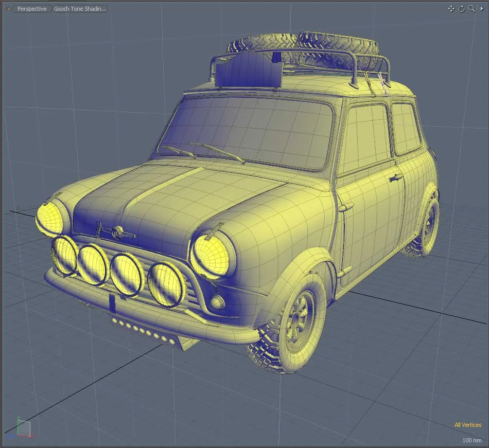This screenshot has width=489, height=448.
Task: Select the pan viewport navigation icon
Action: point(451,9)
